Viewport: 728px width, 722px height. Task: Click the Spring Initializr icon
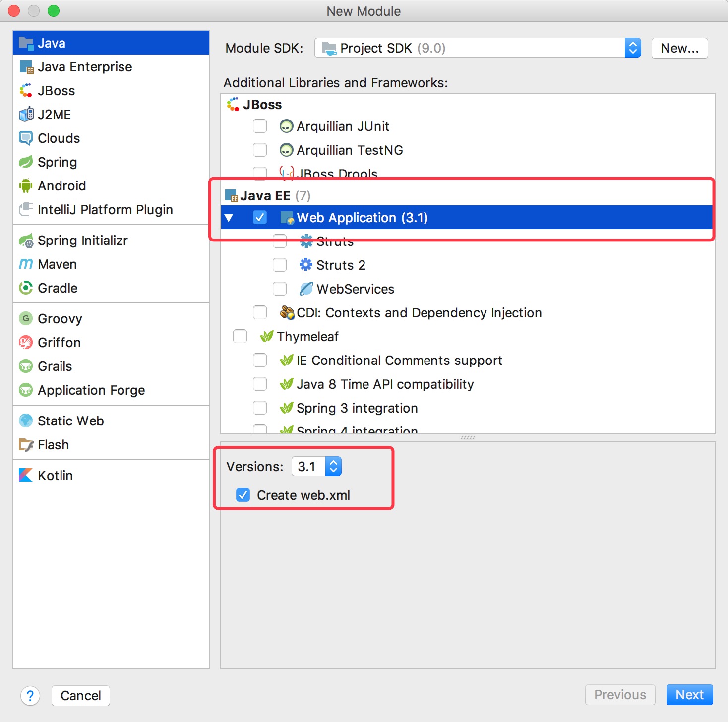click(26, 241)
